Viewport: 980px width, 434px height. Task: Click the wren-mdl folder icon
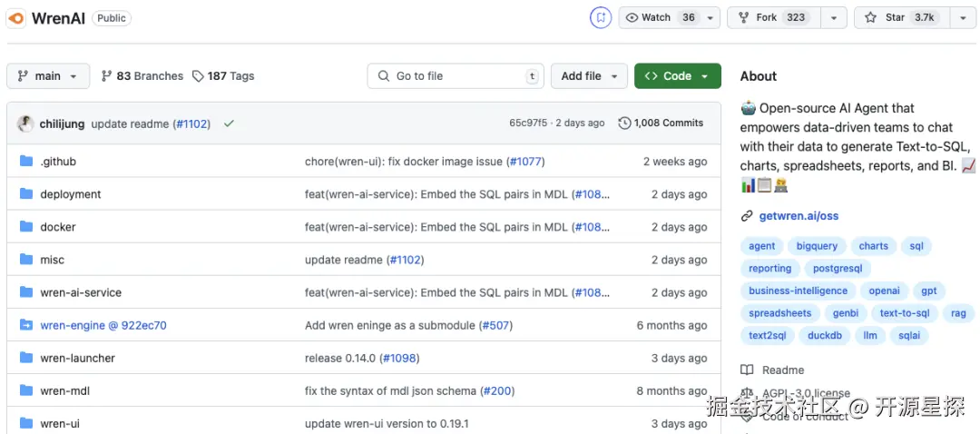(x=26, y=390)
